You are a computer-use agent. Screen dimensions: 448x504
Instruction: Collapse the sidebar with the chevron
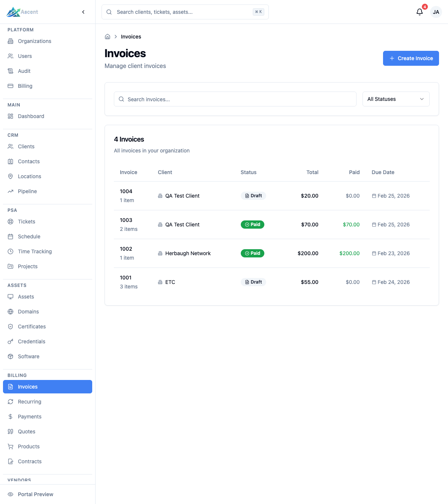coord(83,12)
